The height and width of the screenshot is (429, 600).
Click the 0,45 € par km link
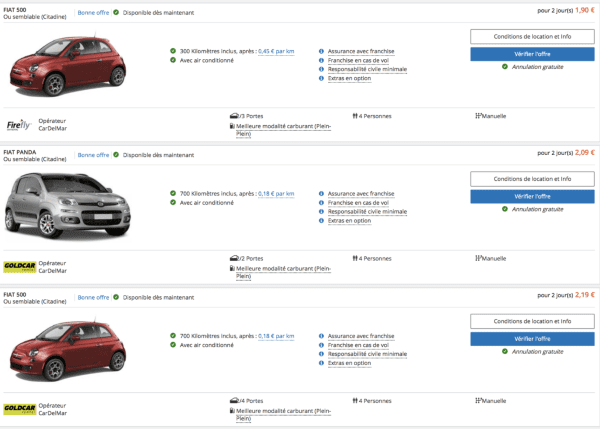pos(276,51)
